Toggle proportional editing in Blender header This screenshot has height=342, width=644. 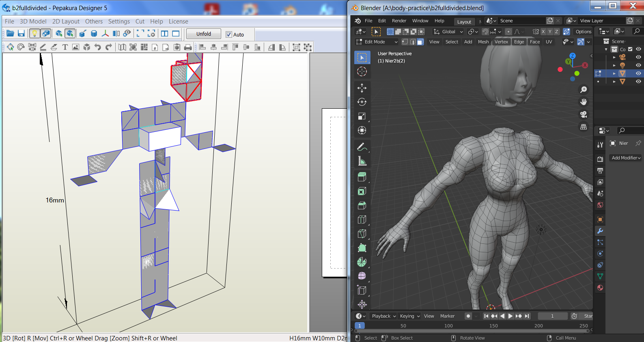coord(508,32)
